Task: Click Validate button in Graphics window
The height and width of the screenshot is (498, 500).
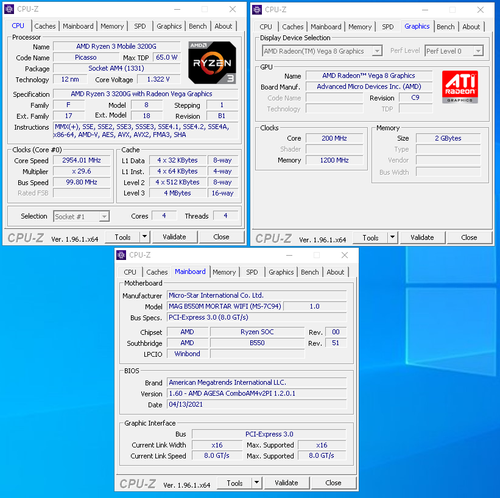Action: (x=422, y=238)
